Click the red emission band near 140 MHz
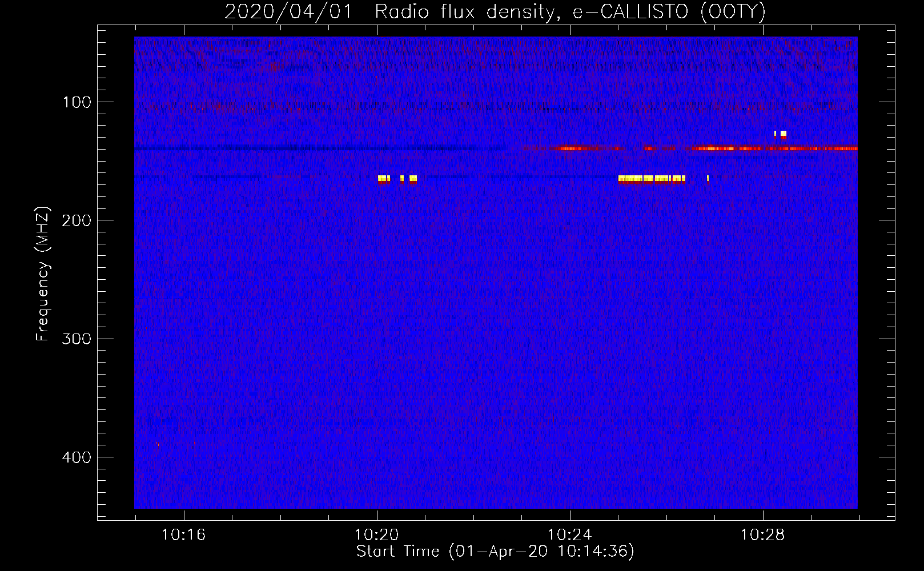This screenshot has height=571, width=924. 690,148
